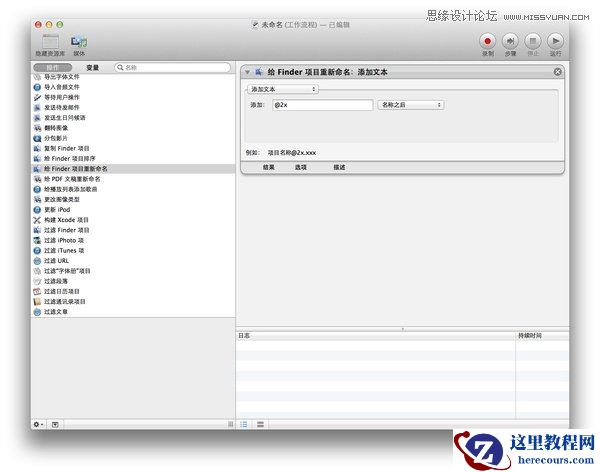Click the Hide Library toolbar icon
This screenshot has height=472, width=600.
point(51,41)
